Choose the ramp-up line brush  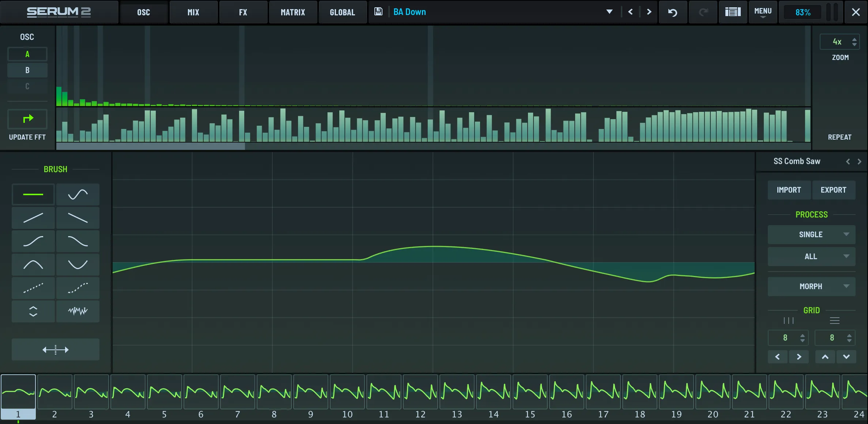pos(33,218)
